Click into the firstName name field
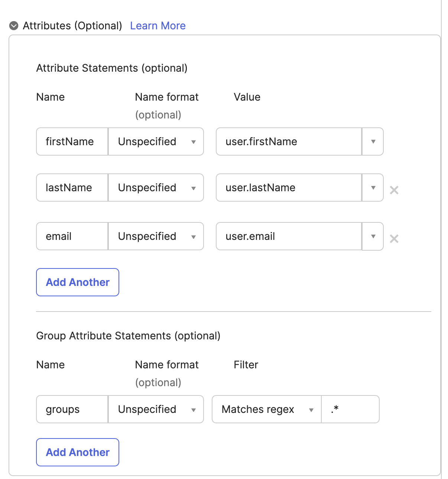The height and width of the screenshot is (479, 448). pyautogui.click(x=71, y=141)
